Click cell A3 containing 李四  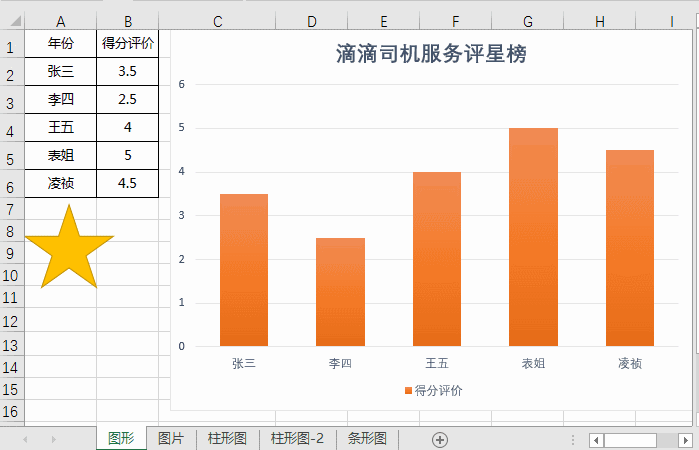click(x=61, y=99)
